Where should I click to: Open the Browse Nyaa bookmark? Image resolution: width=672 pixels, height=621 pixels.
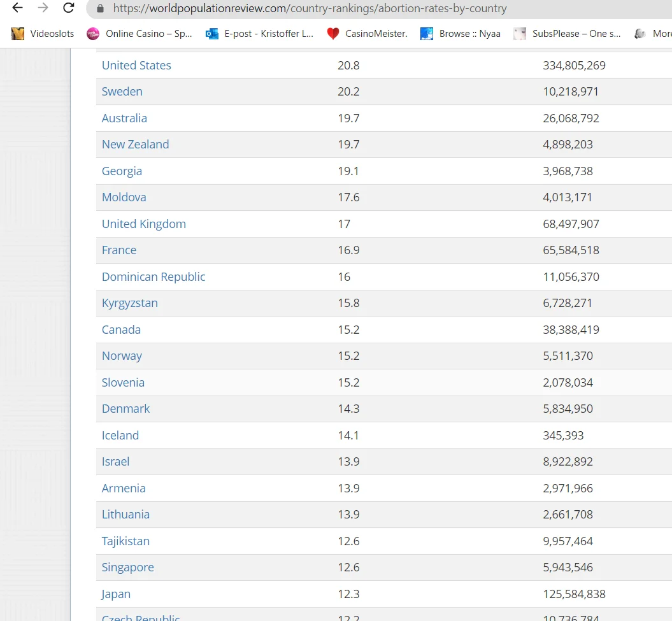461,33
